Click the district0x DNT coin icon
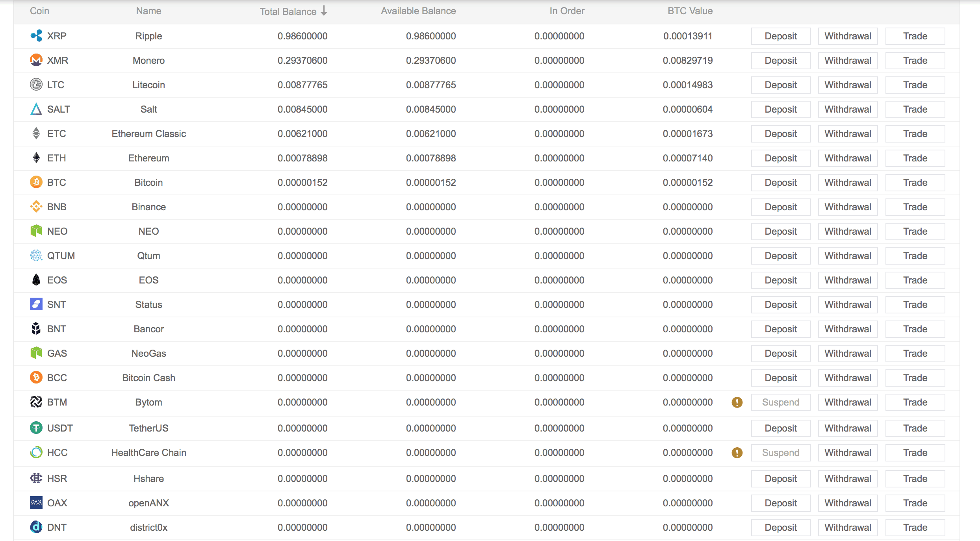 pos(36,527)
